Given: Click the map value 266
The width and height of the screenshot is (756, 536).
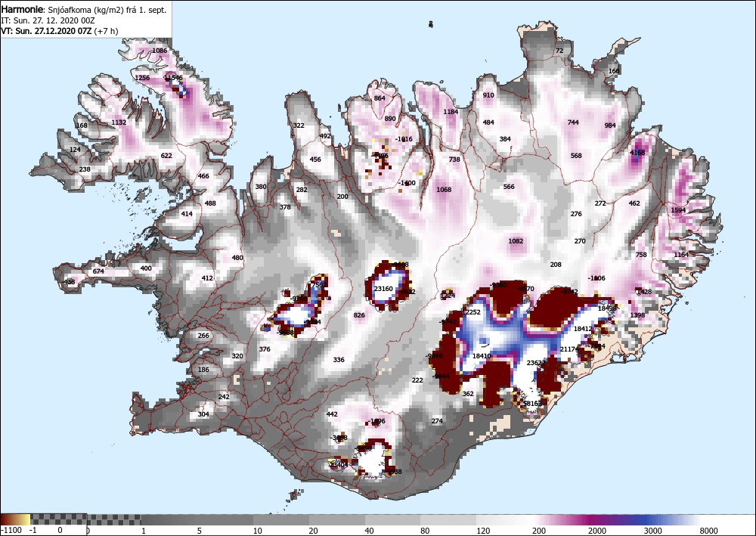Looking at the screenshot, I should click(x=203, y=336).
